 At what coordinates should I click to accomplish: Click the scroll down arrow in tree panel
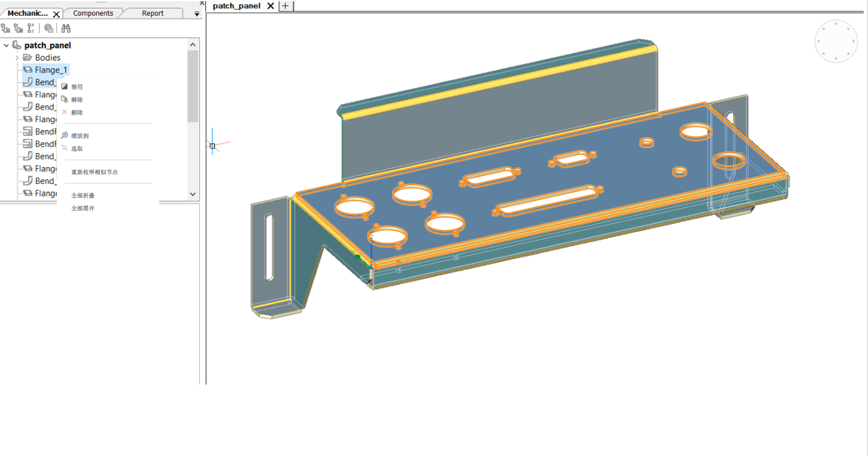(x=193, y=194)
